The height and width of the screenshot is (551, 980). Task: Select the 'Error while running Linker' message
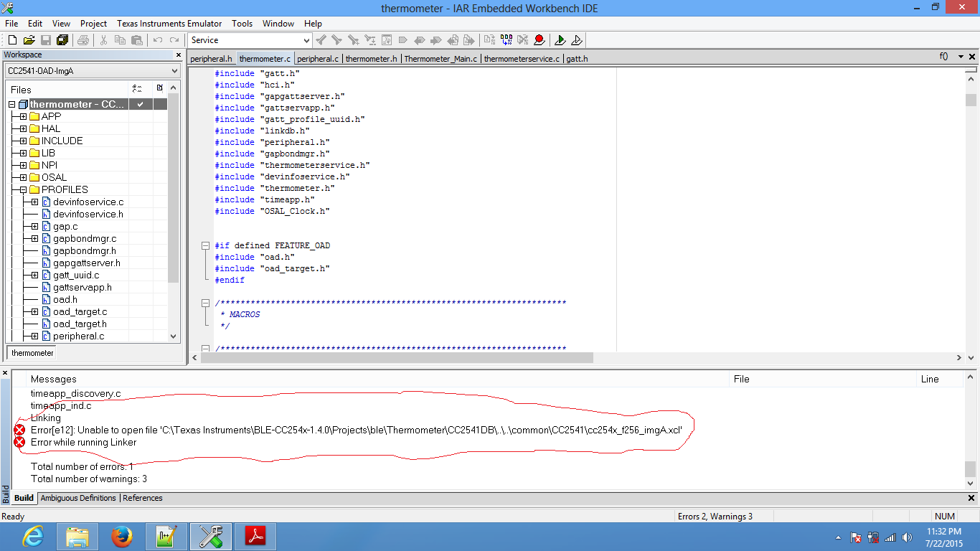click(x=83, y=442)
